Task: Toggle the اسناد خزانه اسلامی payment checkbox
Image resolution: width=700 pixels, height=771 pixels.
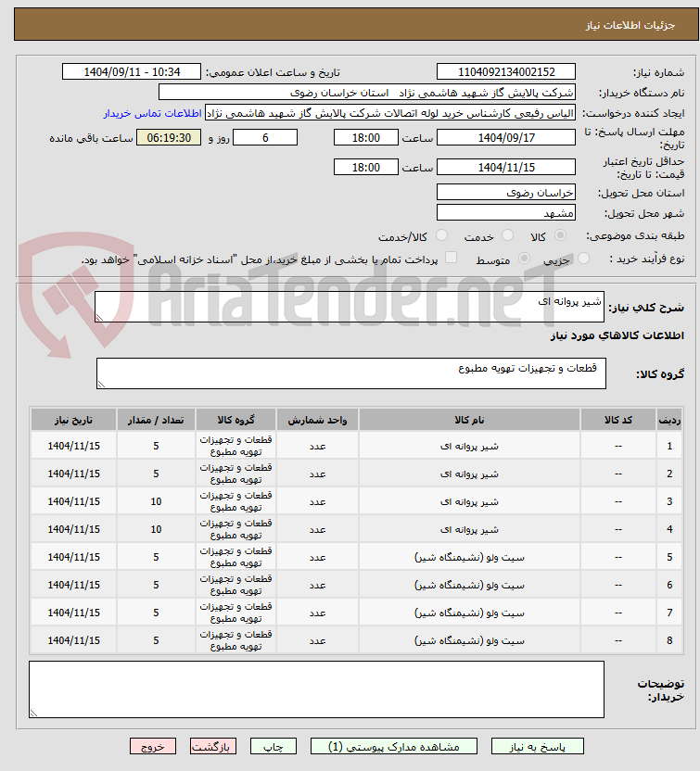Action: tap(451, 258)
